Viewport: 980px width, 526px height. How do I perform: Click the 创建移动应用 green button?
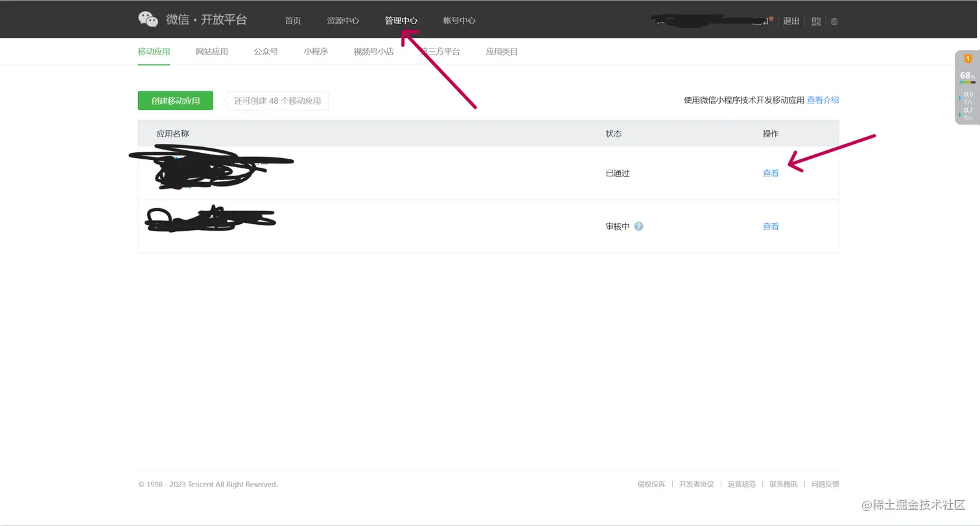175,100
